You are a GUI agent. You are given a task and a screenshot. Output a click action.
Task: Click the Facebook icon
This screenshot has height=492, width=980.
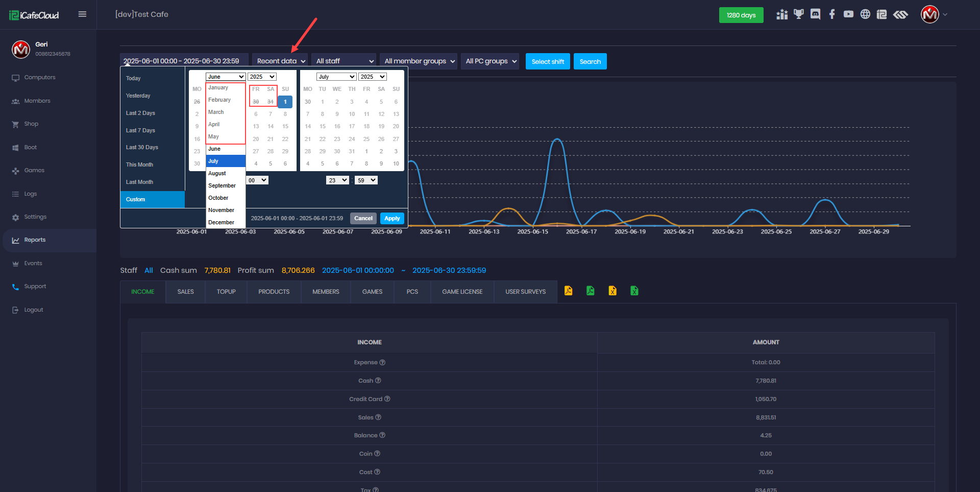(x=832, y=14)
